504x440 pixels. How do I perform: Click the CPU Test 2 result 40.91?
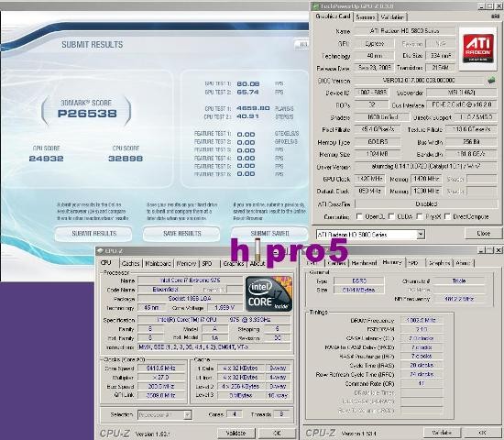[x=247, y=116]
